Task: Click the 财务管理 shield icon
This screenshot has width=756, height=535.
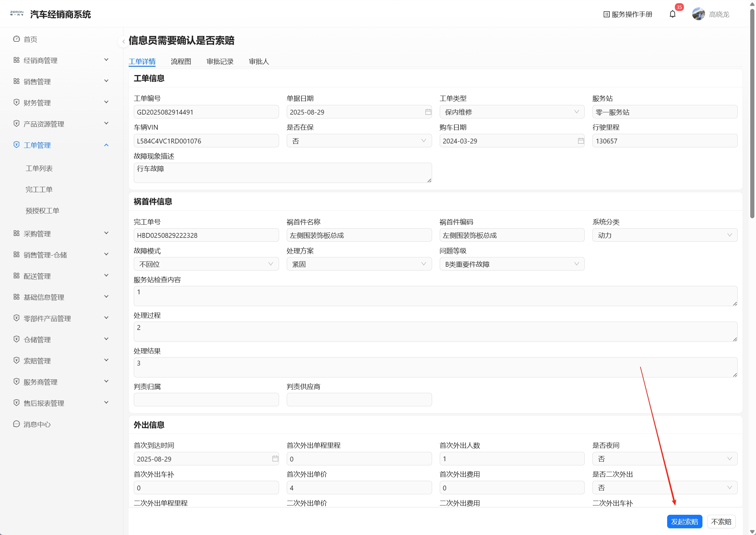Action: pos(16,102)
